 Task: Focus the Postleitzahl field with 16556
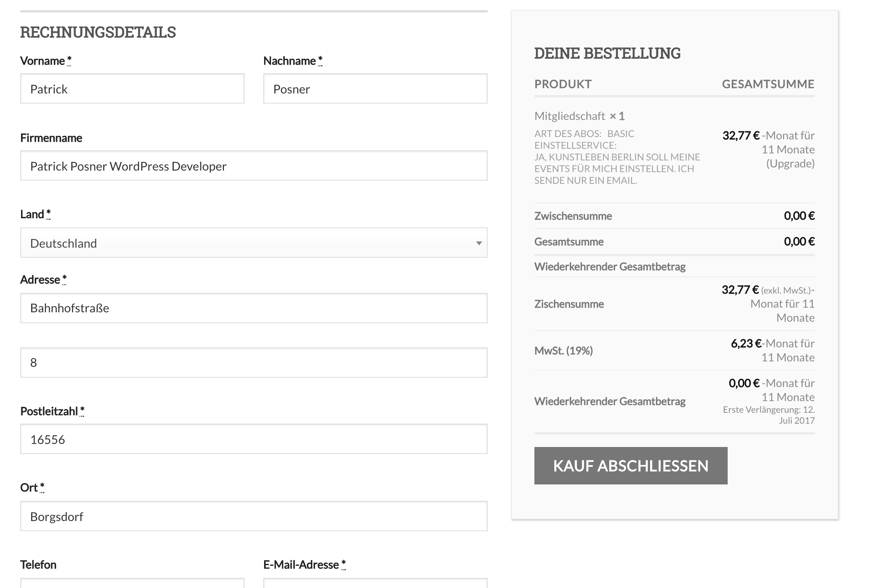(x=254, y=439)
